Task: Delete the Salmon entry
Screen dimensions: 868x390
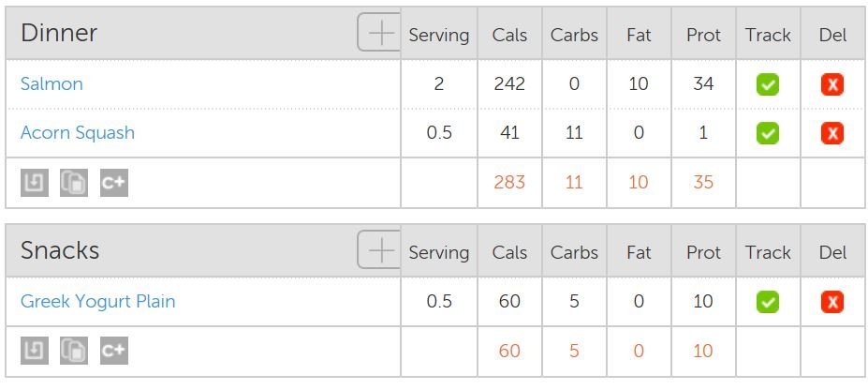Action: (x=832, y=84)
